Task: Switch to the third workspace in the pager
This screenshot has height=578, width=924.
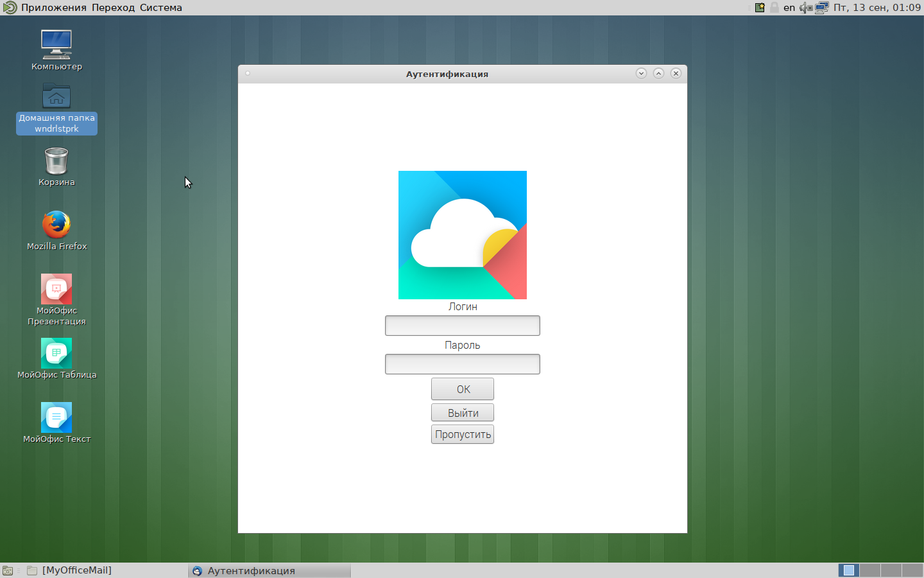Action: coord(891,570)
